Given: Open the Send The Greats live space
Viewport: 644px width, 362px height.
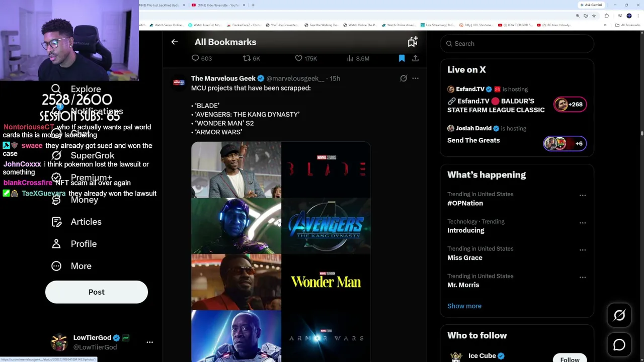Looking at the screenshot, I should pyautogui.click(x=473, y=140).
